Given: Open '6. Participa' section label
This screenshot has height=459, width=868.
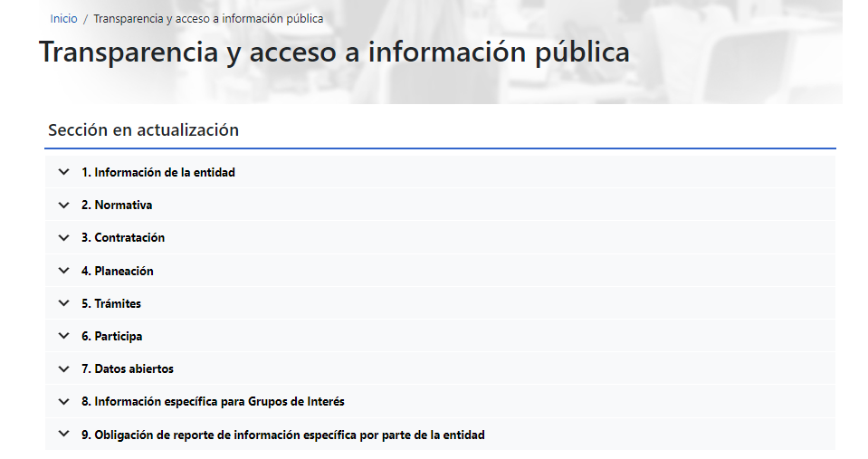Looking at the screenshot, I should (112, 336).
